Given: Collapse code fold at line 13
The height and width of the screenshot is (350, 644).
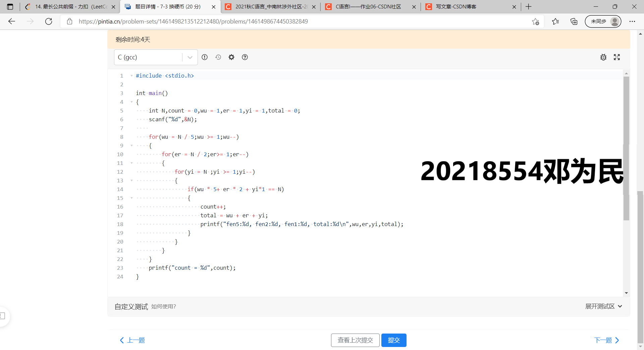Looking at the screenshot, I should [x=131, y=180].
